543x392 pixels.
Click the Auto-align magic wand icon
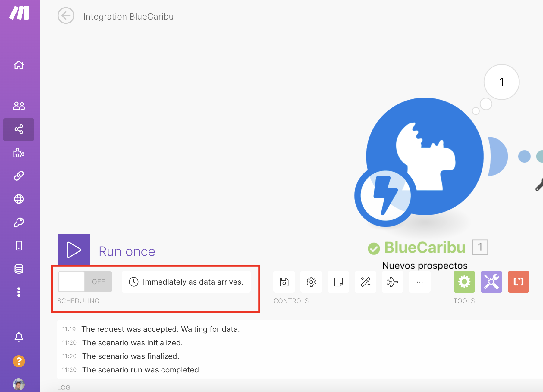pyautogui.click(x=366, y=282)
